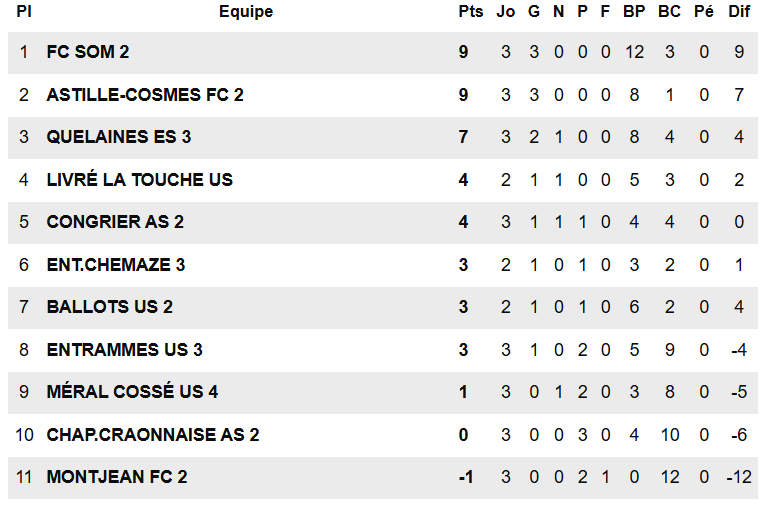Click the CHAP.CRAONNAISE AS 2 team
Screen dimensions: 766x505
point(152,435)
